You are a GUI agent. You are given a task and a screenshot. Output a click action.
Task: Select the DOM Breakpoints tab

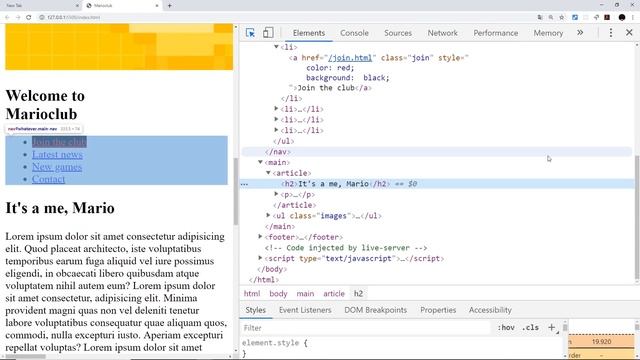click(376, 310)
